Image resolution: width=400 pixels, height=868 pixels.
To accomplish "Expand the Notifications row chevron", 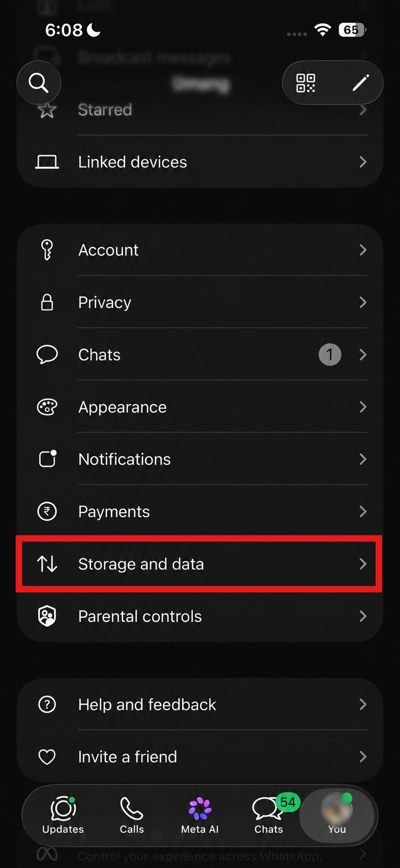I will coord(363,459).
